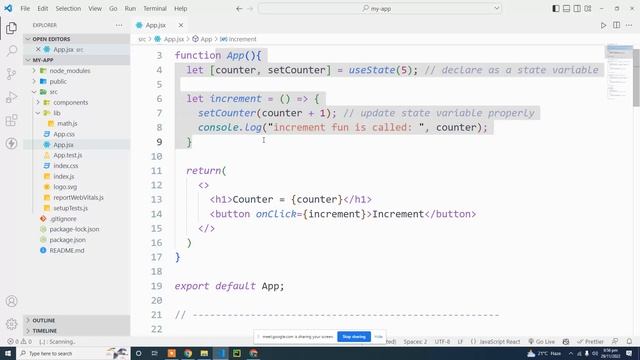640x360 pixels.
Task: Close the App.jsx editor tab
Action: click(181, 25)
